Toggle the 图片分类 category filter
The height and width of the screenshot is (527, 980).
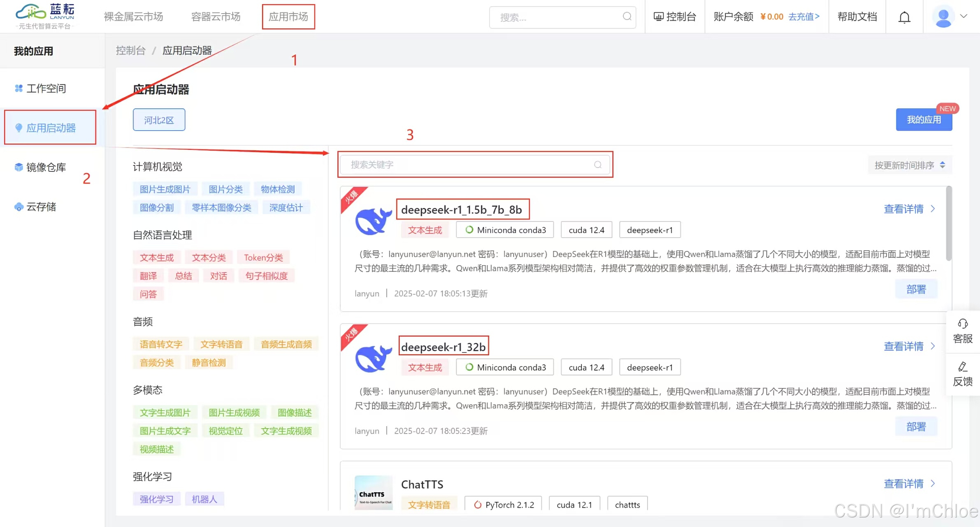tap(225, 189)
